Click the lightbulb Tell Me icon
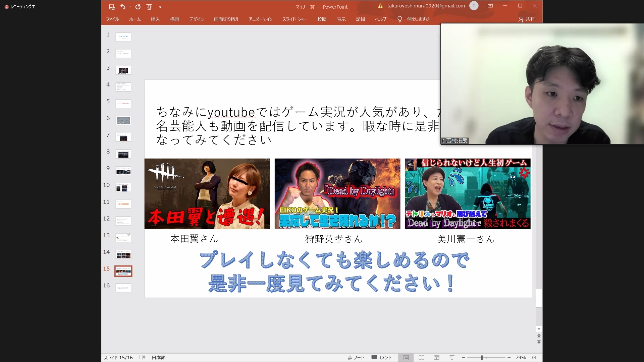 (x=399, y=19)
